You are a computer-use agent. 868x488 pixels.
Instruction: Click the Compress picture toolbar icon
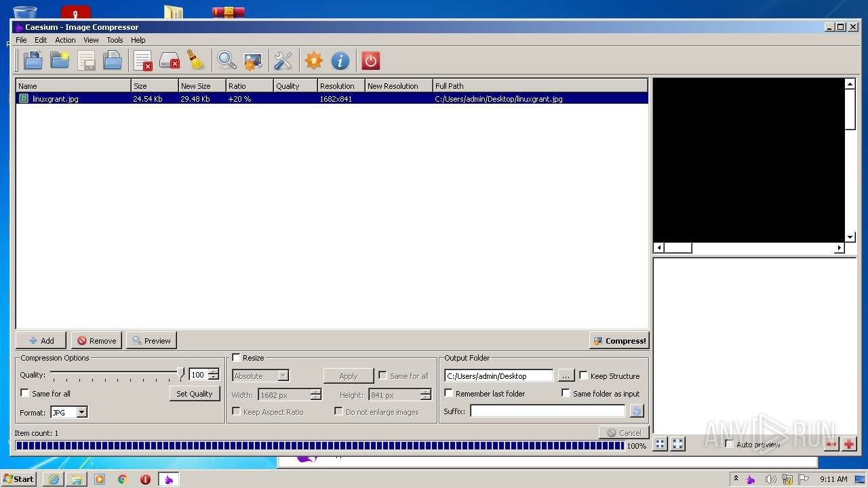coord(253,61)
